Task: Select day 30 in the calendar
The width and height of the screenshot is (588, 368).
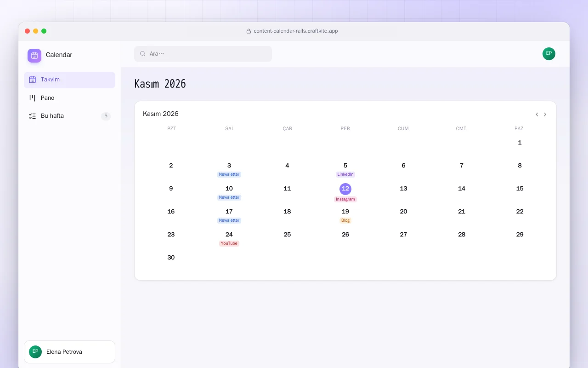Action: click(x=171, y=258)
